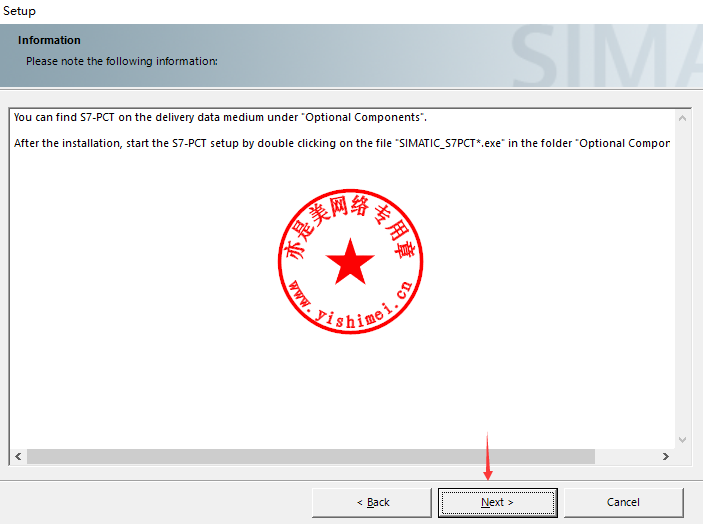Click the line starting "You can find S7-PCT"

[x=220, y=117]
